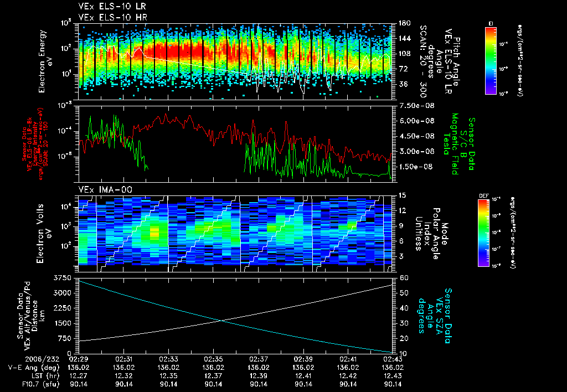Click the 02:33 time tick label
The height and width of the screenshot is (392, 567).
(x=168, y=359)
